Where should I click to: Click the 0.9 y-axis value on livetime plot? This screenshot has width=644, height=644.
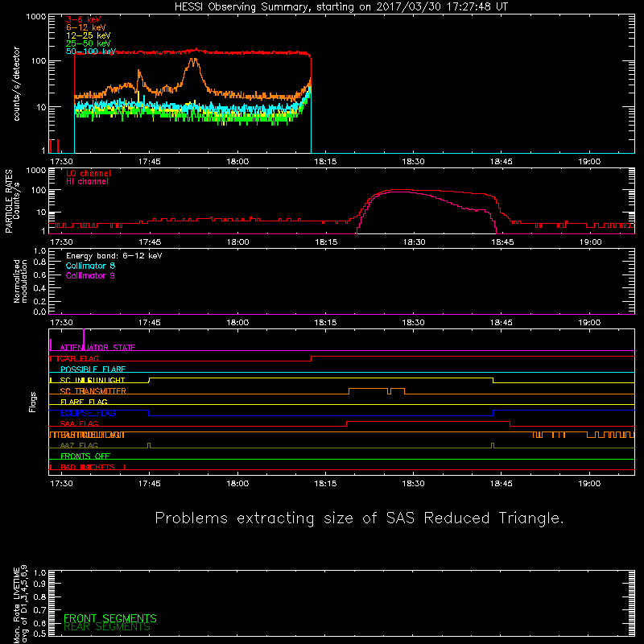click(x=39, y=584)
